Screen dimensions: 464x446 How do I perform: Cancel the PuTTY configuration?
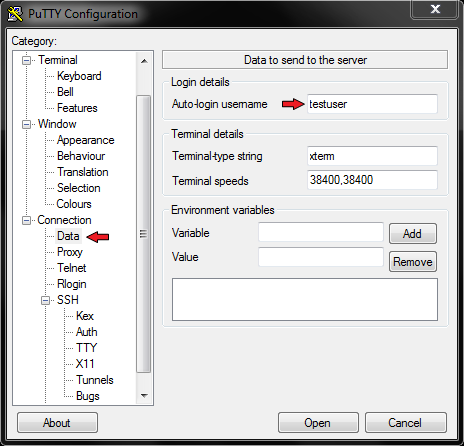coord(406,423)
